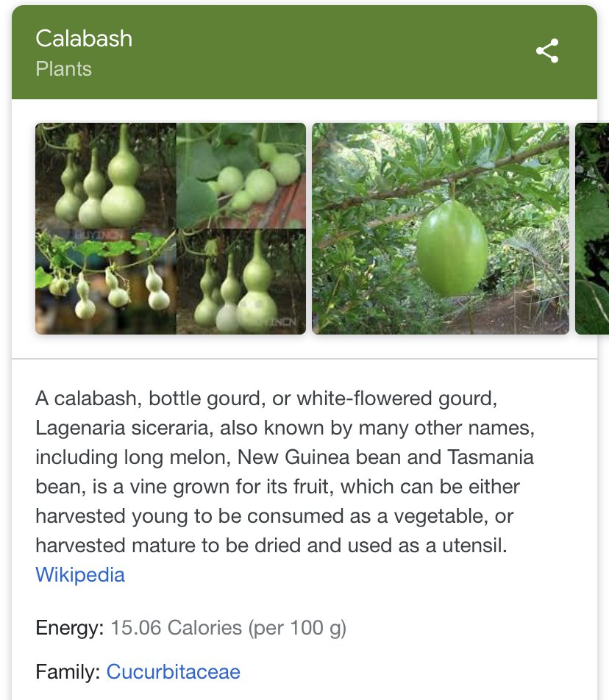Click the '(per 100 g)' text

pos(297,628)
